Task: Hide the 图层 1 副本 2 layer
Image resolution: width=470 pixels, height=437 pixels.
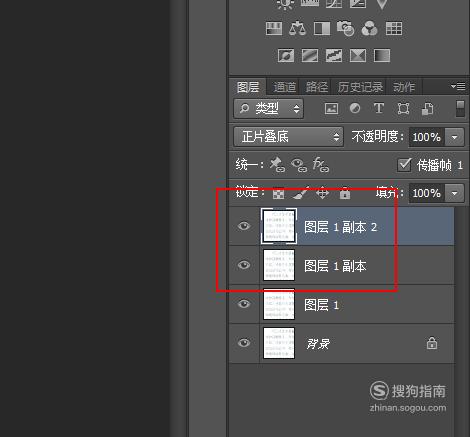Action: (244, 226)
